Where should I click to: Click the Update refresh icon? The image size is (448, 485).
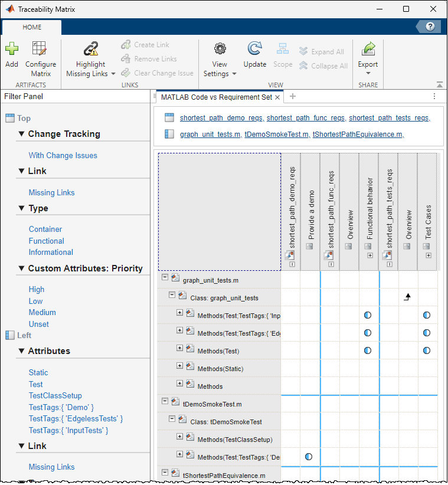tap(254, 48)
